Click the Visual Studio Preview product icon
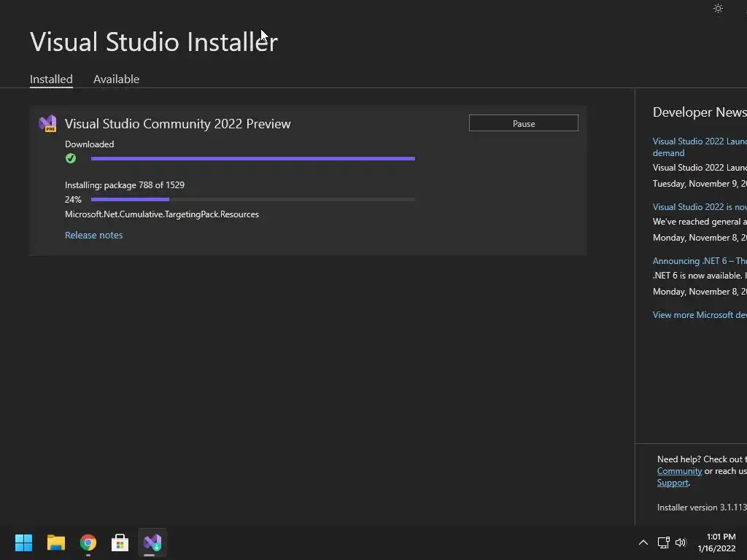Viewport: 747px width, 560px height. point(47,123)
